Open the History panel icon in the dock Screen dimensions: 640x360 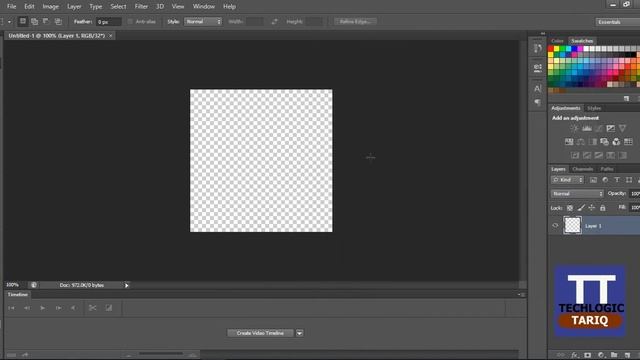(538, 48)
